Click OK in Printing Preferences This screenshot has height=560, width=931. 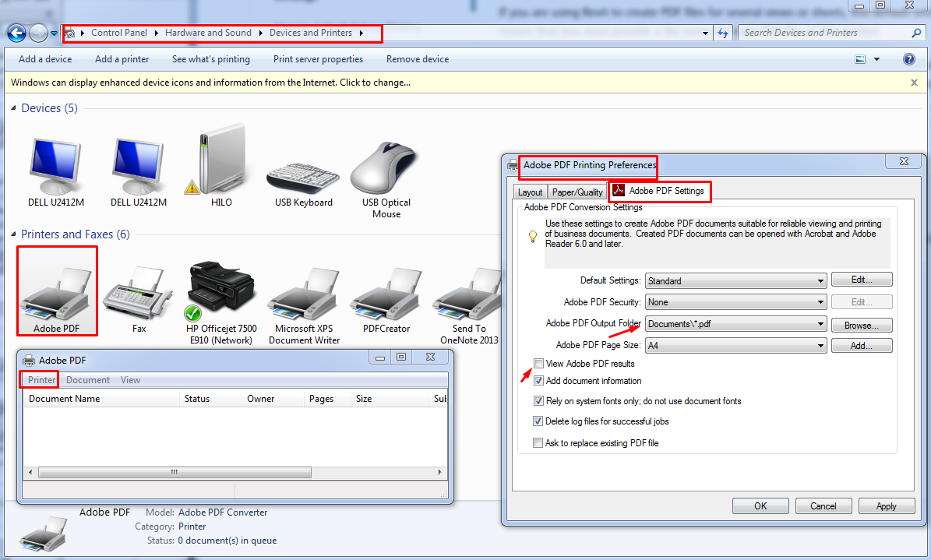coord(760,506)
